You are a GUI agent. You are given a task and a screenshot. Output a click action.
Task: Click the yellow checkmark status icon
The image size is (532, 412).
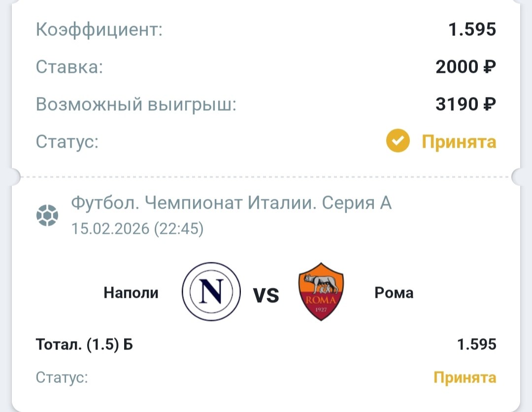398,142
